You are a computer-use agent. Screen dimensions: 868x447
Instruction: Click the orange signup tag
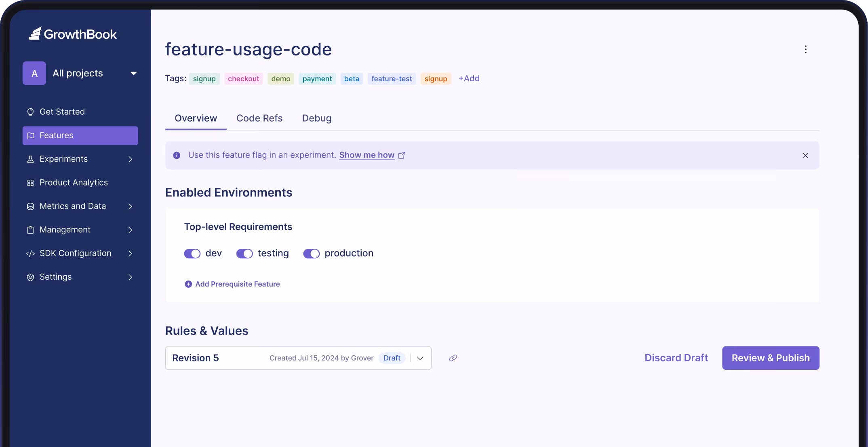436,79
